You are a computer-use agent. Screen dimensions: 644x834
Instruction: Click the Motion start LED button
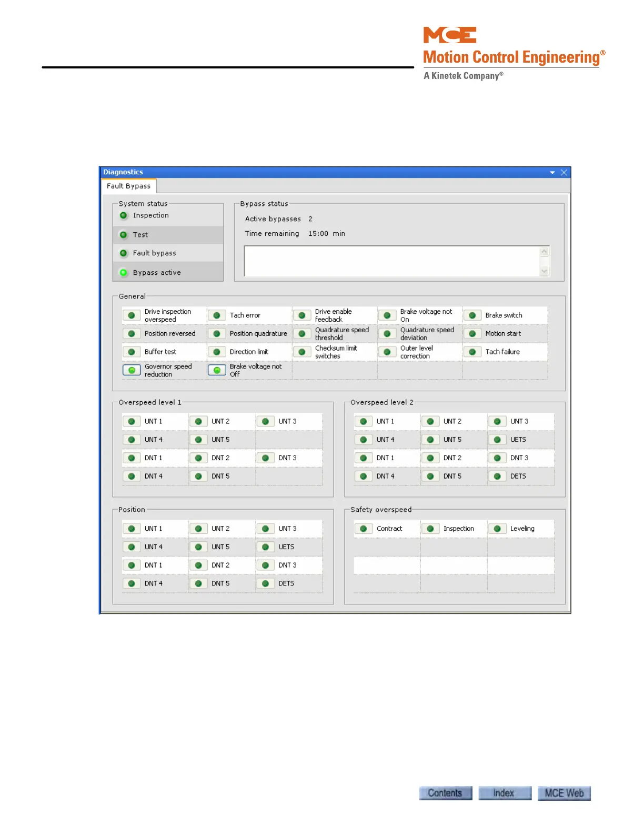pyautogui.click(x=472, y=334)
